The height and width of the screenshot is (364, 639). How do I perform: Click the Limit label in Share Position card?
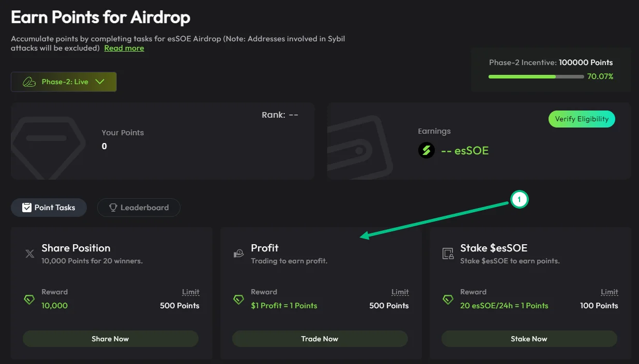point(191,292)
